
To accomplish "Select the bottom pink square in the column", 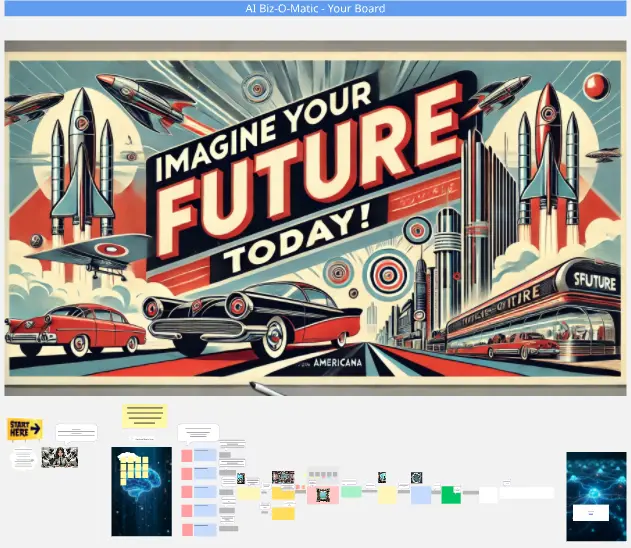I will (x=186, y=527).
